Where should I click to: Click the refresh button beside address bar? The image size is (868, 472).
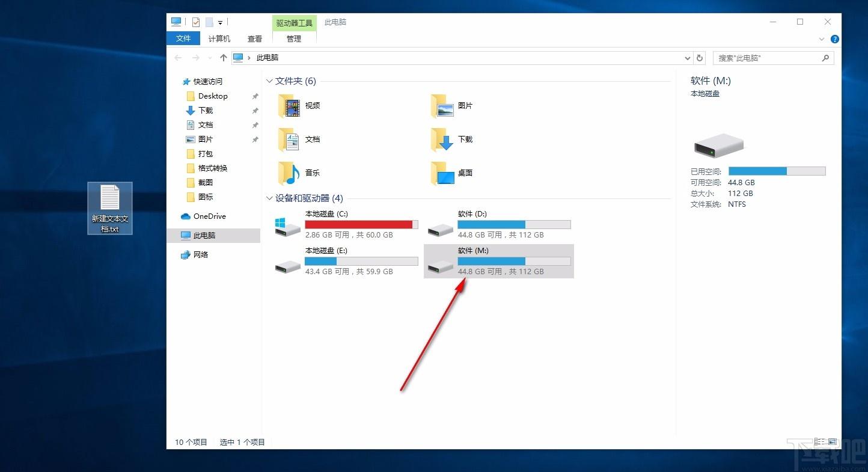[700, 58]
